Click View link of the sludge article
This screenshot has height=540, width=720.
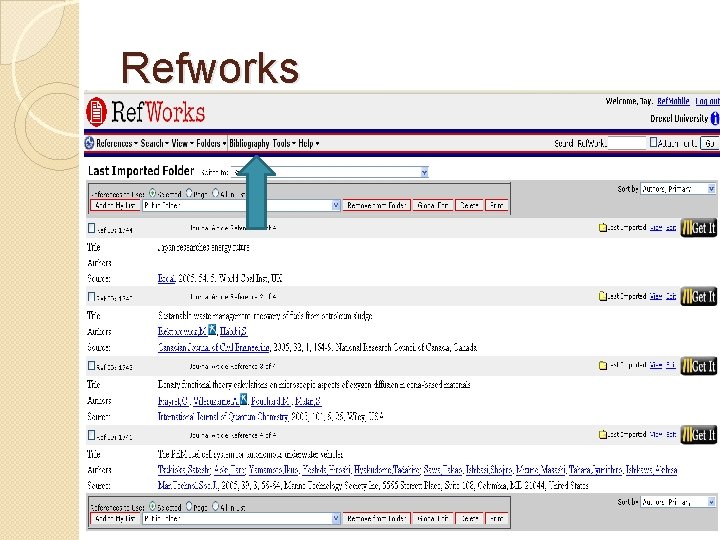click(x=656, y=296)
